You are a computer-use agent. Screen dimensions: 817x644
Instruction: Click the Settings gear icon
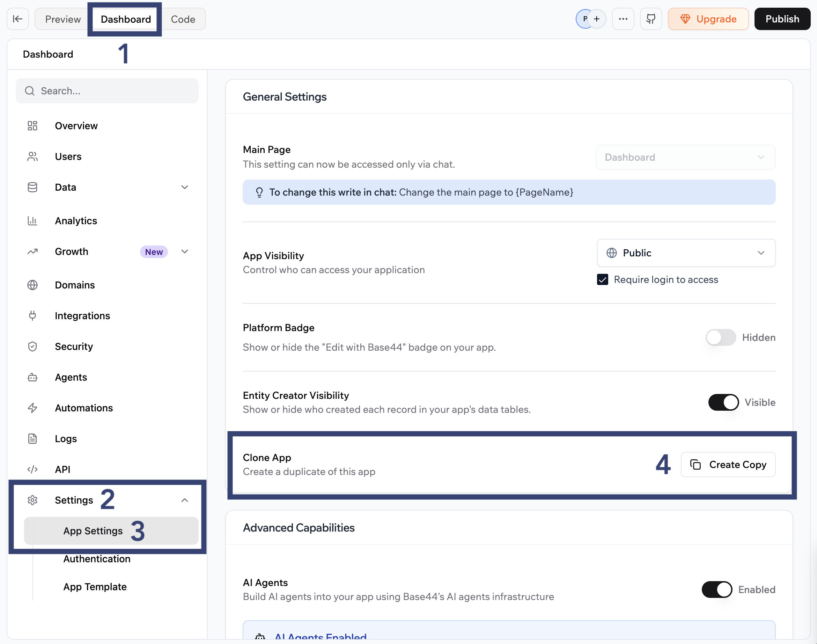tap(32, 500)
